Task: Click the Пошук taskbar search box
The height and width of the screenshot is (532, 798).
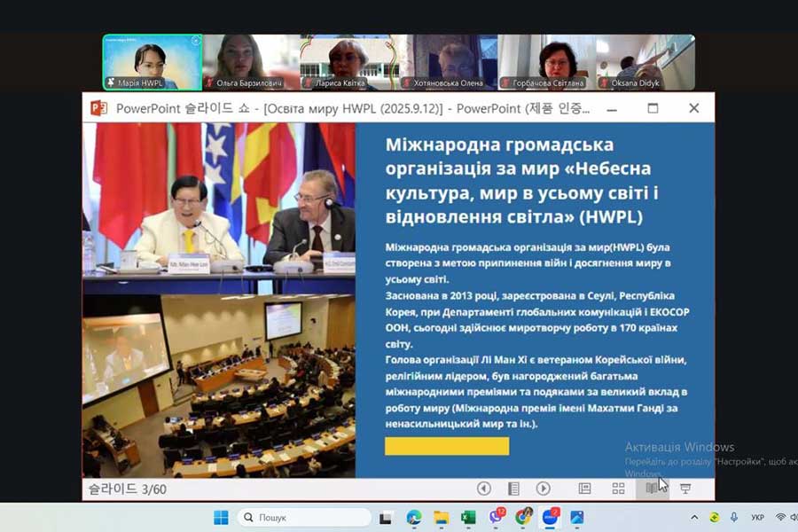Action: tap(304, 518)
